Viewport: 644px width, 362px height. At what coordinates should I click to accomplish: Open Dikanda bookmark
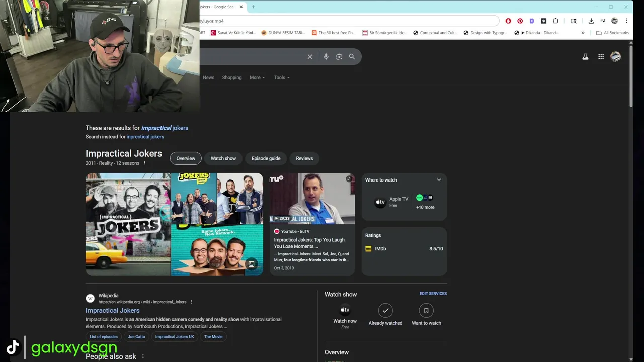click(x=536, y=33)
